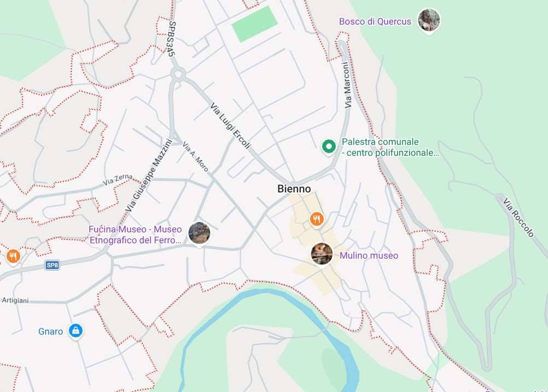The width and height of the screenshot is (548, 392).
Task: Click the orange restaurant icon near Bienno center
Action: coord(317,219)
